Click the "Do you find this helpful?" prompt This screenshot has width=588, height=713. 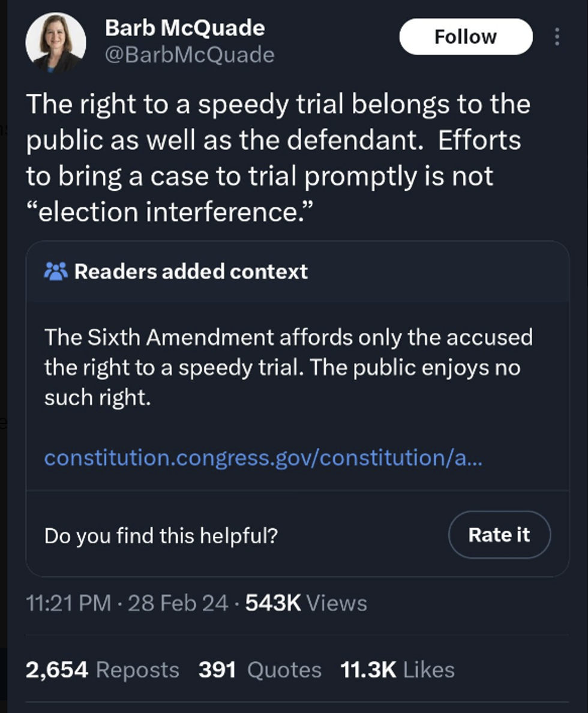[161, 535]
